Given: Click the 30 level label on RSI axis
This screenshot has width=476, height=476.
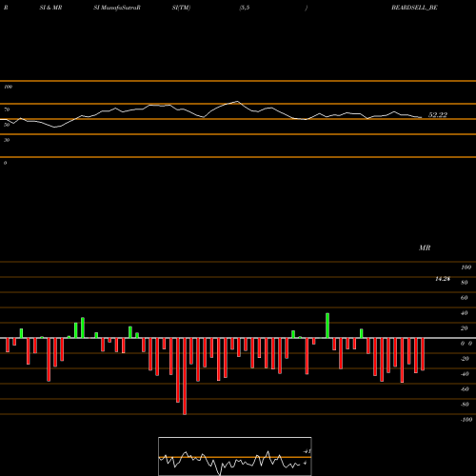Looking at the screenshot, I should [x=7, y=140].
